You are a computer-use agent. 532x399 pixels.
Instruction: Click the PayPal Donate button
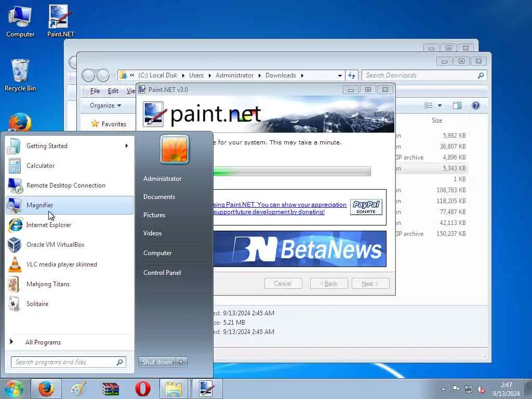(366, 207)
